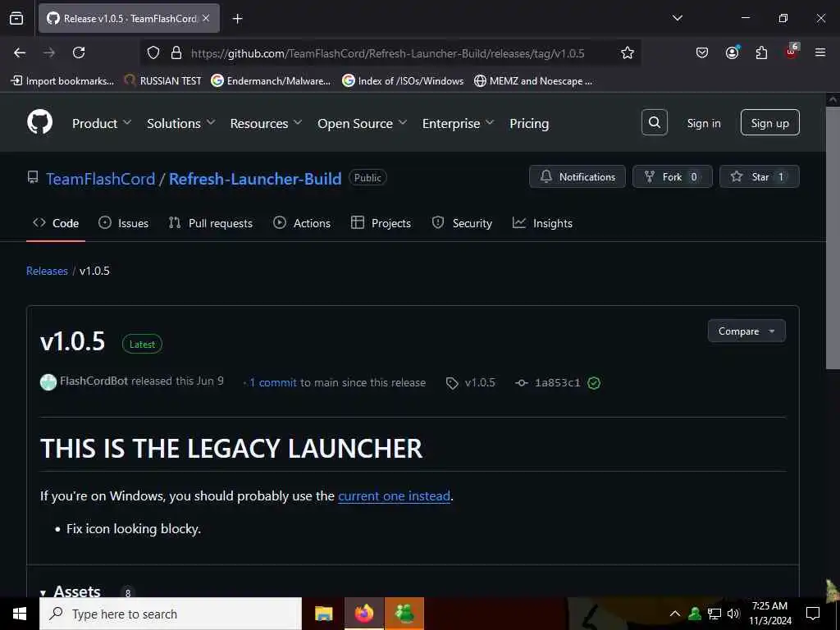Expand the Open Source menu
The image size is (840, 630).
coord(362,123)
